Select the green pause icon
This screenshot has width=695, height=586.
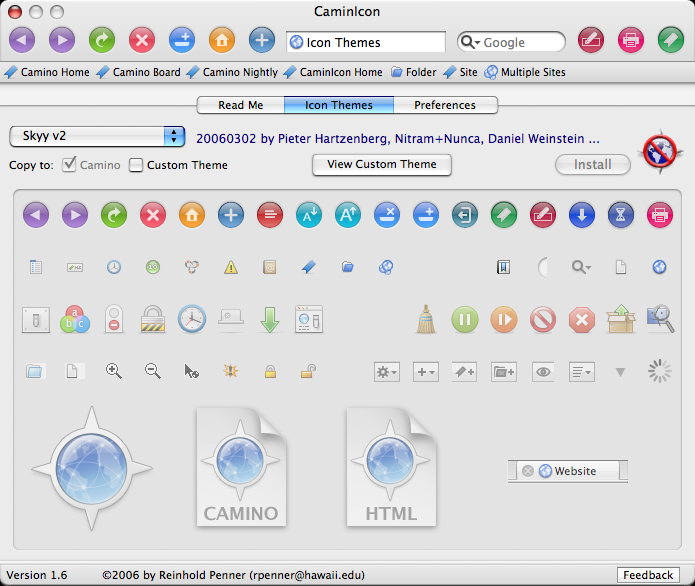[465, 320]
